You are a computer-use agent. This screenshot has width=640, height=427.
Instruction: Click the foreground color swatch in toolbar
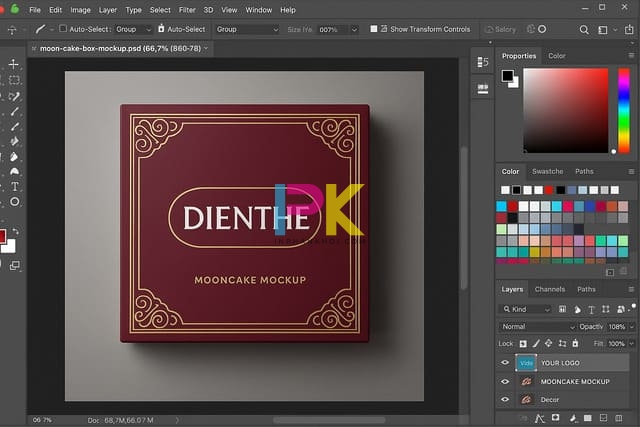(x=5, y=236)
